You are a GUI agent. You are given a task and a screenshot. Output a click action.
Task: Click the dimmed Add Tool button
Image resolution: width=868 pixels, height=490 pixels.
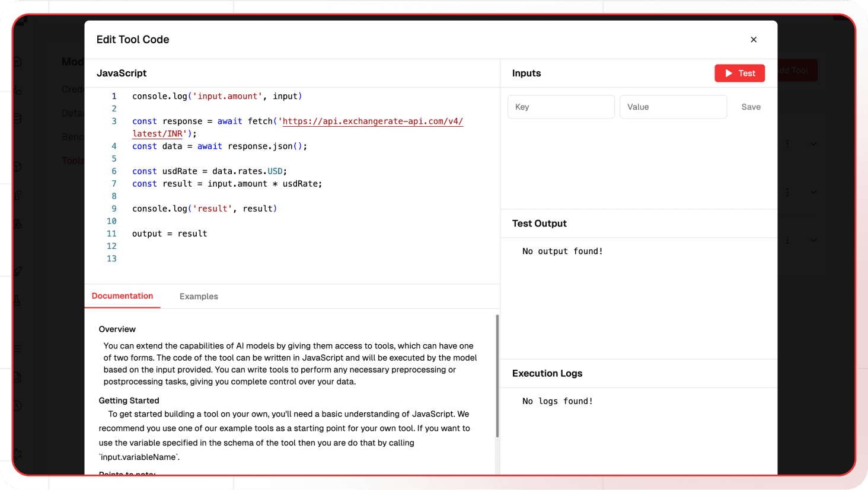pos(797,71)
